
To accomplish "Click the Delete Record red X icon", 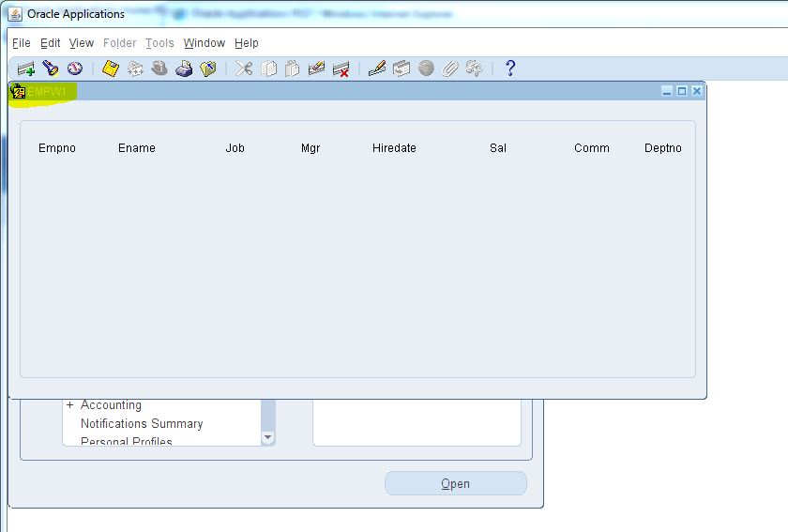I will coord(341,68).
